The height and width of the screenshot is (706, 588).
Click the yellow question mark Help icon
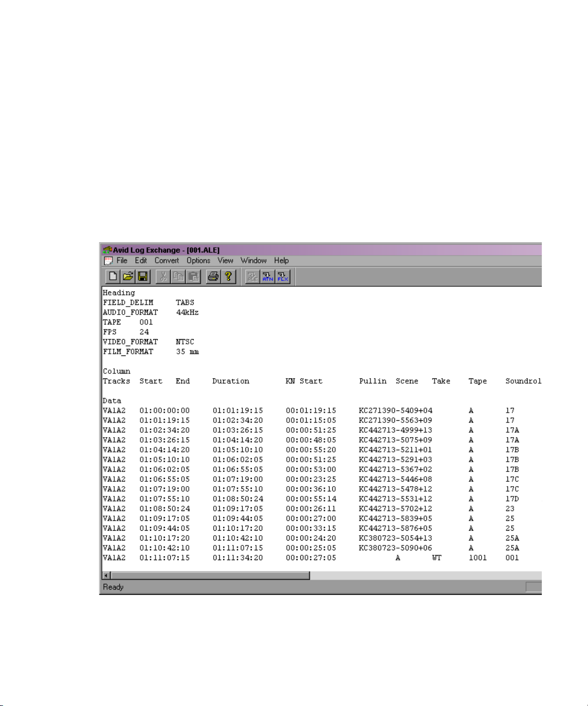pos(228,277)
